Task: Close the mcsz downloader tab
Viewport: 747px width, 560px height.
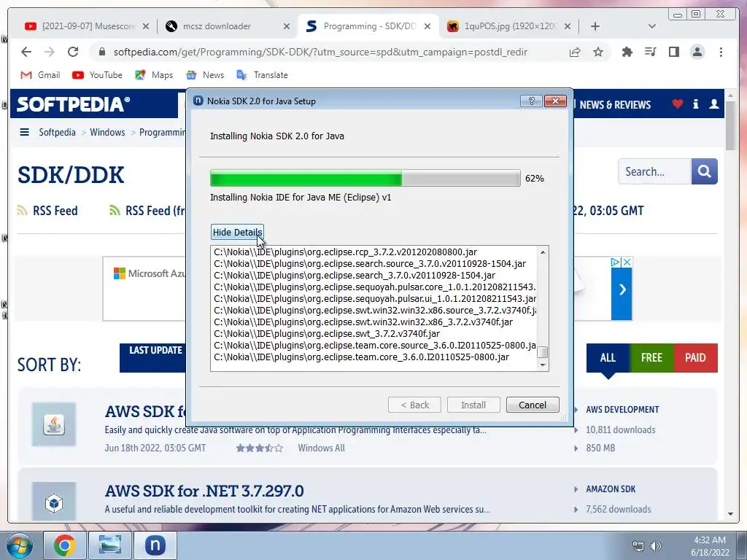Action: 286,26
